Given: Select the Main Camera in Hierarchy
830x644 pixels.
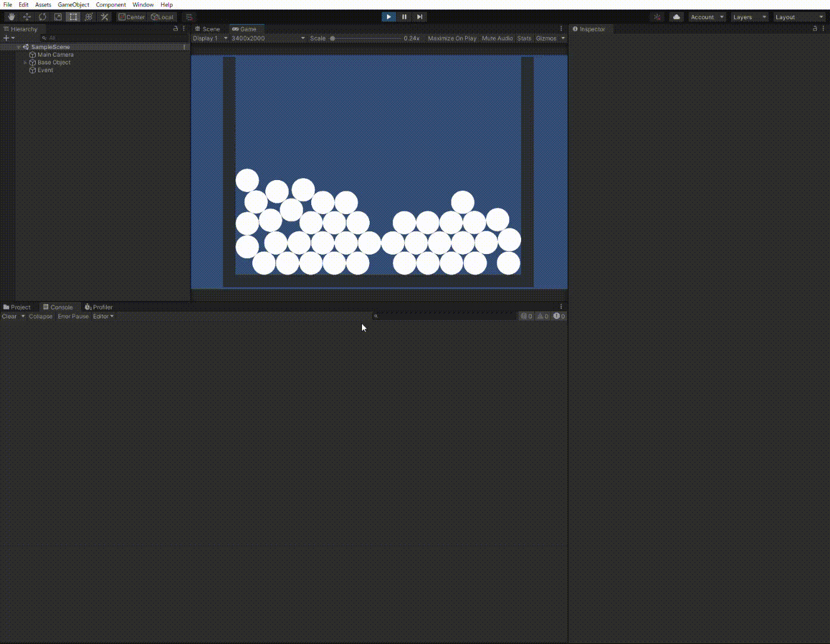Looking at the screenshot, I should [55, 54].
